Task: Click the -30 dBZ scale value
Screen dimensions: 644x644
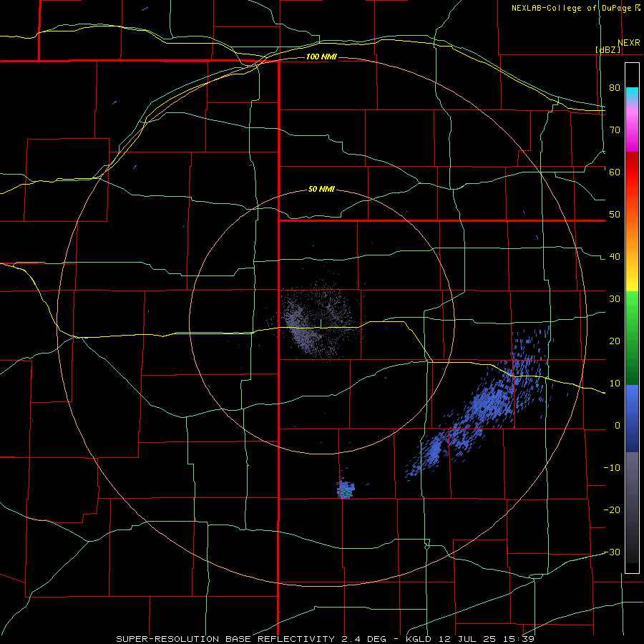Action: coord(612,552)
